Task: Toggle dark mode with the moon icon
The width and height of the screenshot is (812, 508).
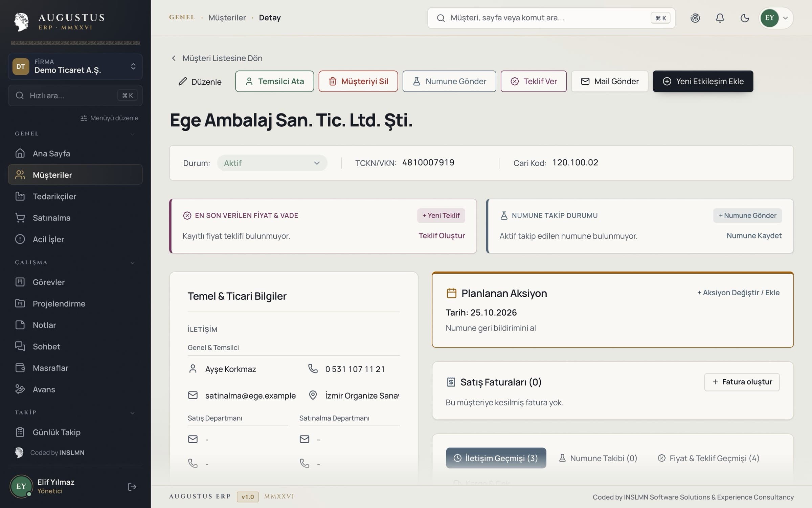Action: coord(745,18)
